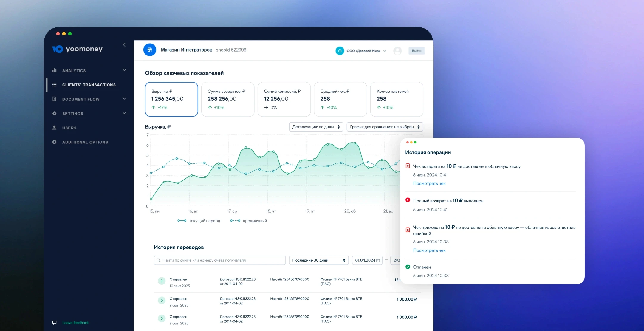Click the Leave feedback speech bubble icon
This screenshot has width=644, height=331.
pyautogui.click(x=54, y=323)
